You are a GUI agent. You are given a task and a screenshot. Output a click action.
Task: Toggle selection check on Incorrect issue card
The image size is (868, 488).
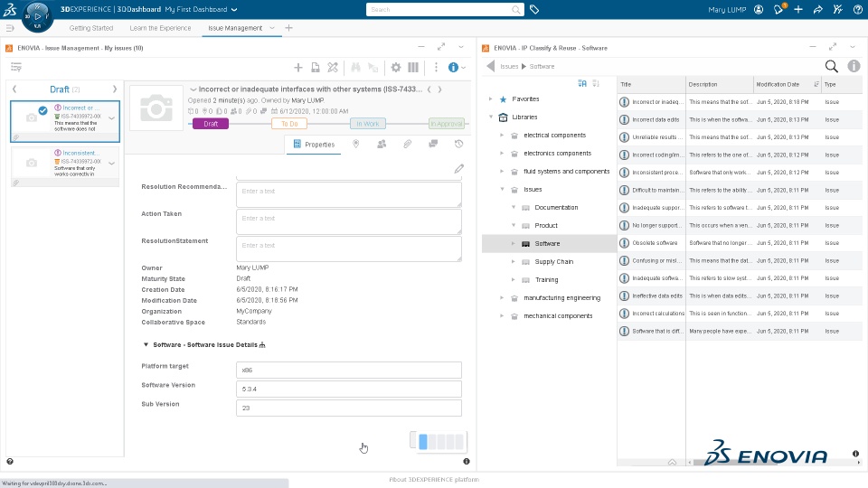click(x=42, y=110)
